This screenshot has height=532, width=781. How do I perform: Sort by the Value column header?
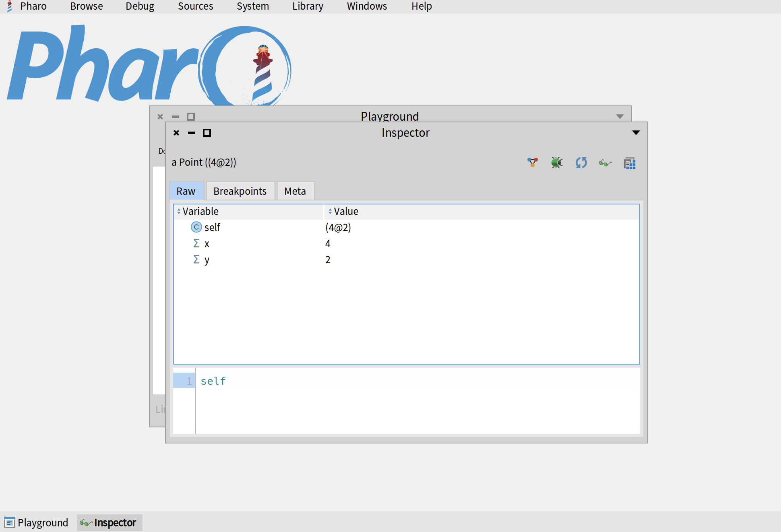346,211
